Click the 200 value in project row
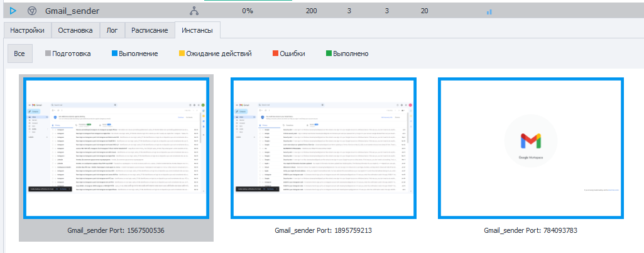Image resolution: width=644 pixels, height=253 pixels. tap(312, 11)
